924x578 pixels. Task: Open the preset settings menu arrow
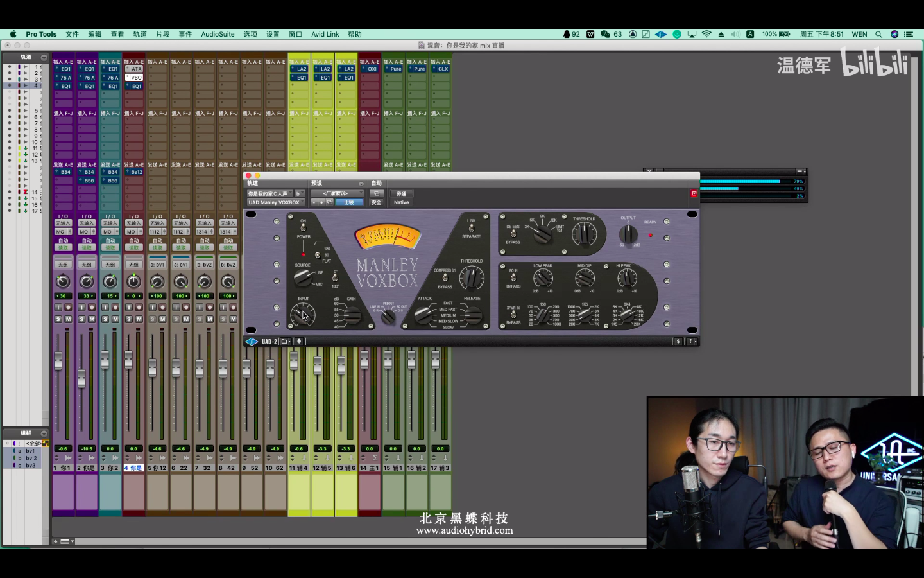(x=361, y=184)
